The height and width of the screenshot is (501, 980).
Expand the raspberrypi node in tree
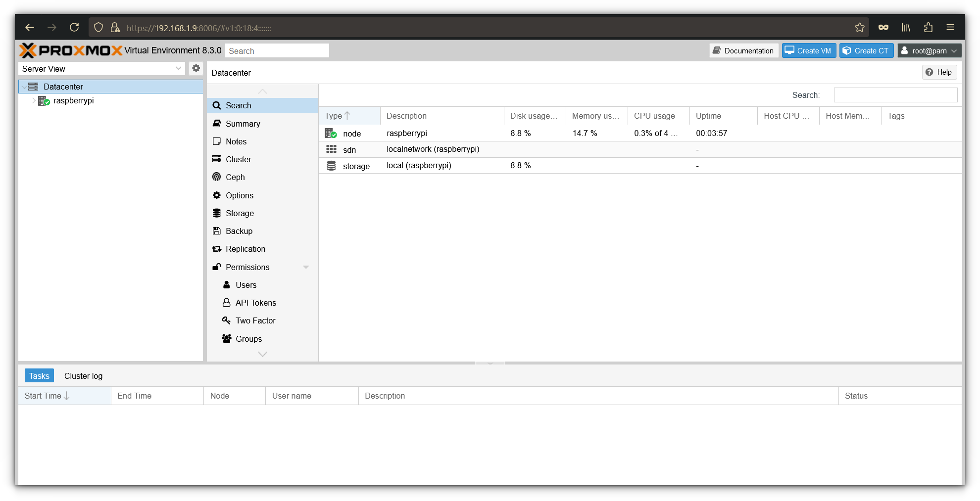pos(33,100)
